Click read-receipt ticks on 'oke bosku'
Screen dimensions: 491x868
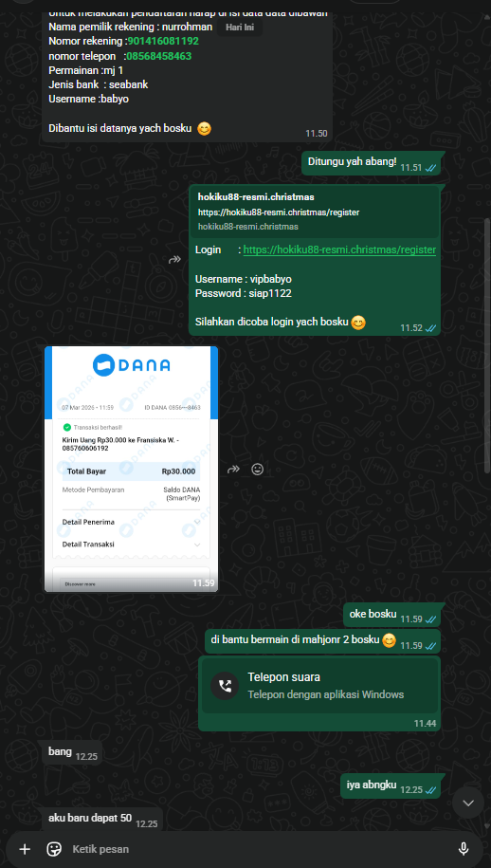[430, 619]
